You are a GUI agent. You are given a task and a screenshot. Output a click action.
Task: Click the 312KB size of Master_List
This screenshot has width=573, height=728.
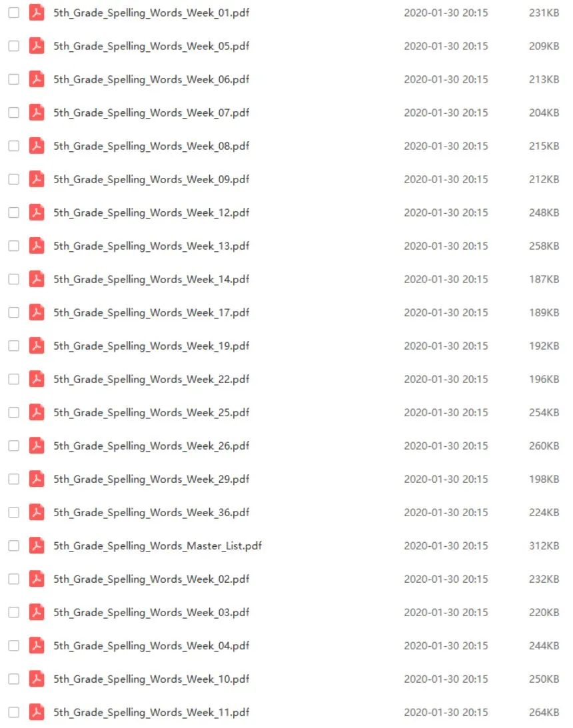pyautogui.click(x=544, y=546)
